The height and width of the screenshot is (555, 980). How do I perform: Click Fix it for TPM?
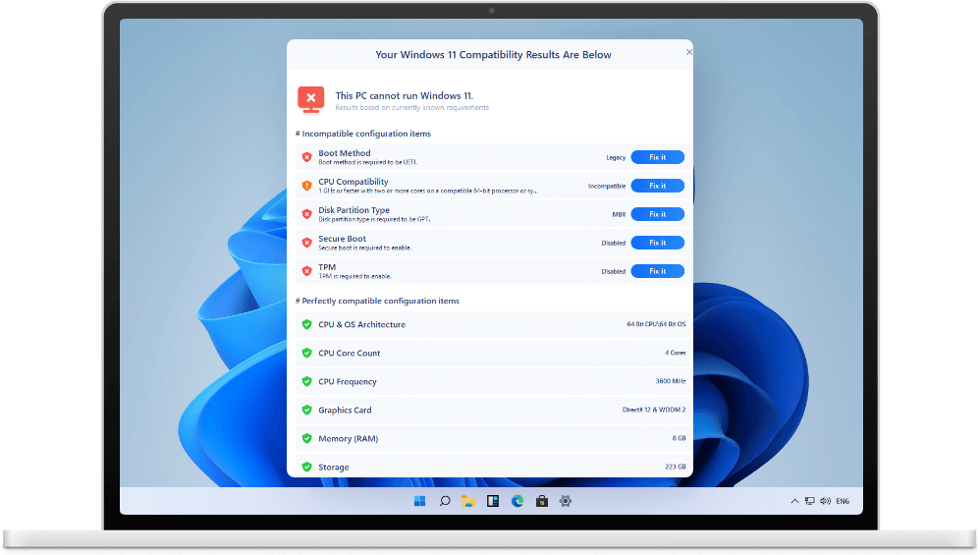pyautogui.click(x=657, y=271)
